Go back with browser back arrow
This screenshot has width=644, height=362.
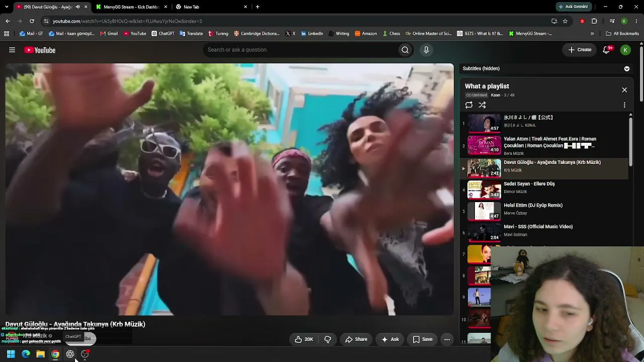coord(8,21)
